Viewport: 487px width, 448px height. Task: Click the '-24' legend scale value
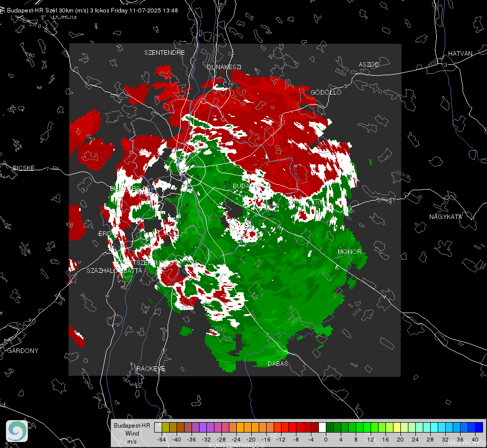pos(236,440)
